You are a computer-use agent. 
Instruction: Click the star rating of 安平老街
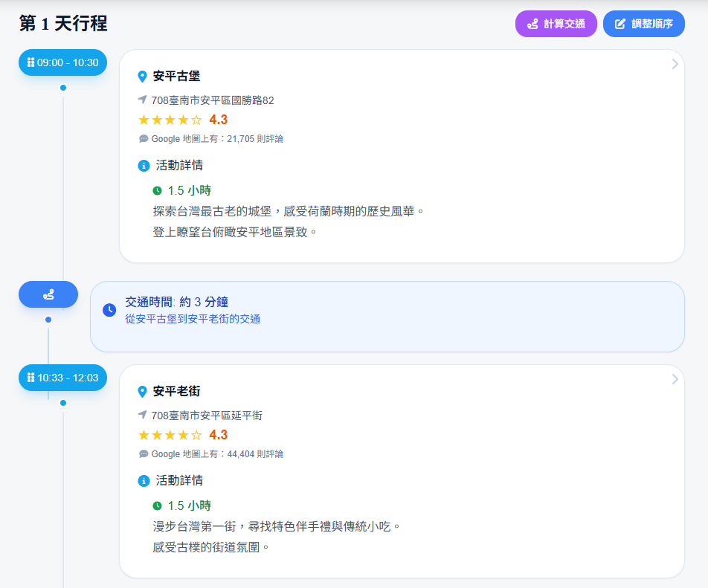click(170, 435)
